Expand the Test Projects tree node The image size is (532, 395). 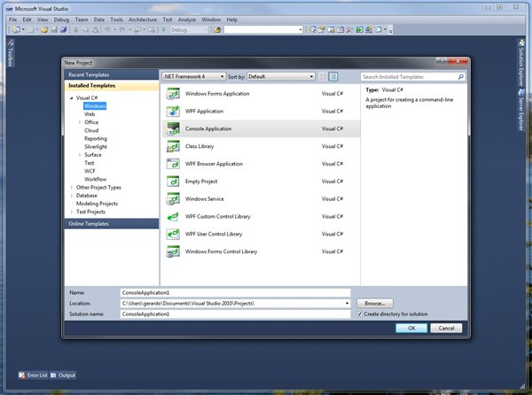[71, 212]
